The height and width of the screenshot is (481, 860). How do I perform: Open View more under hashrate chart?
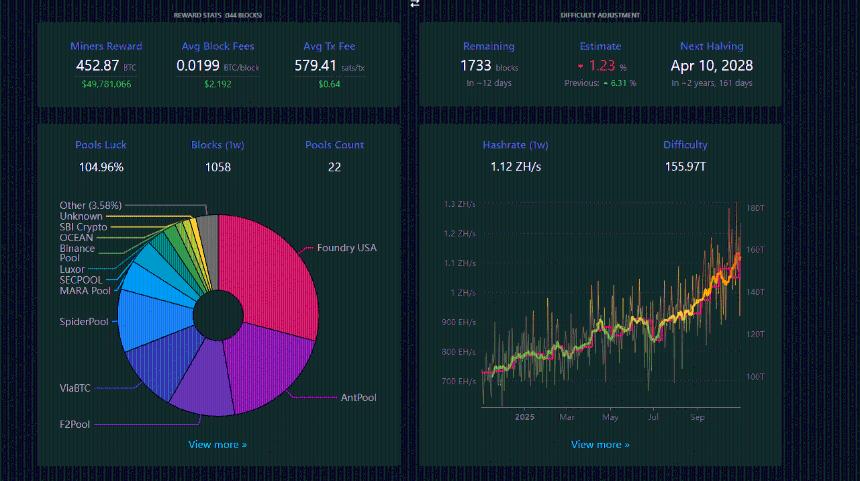pyautogui.click(x=600, y=444)
